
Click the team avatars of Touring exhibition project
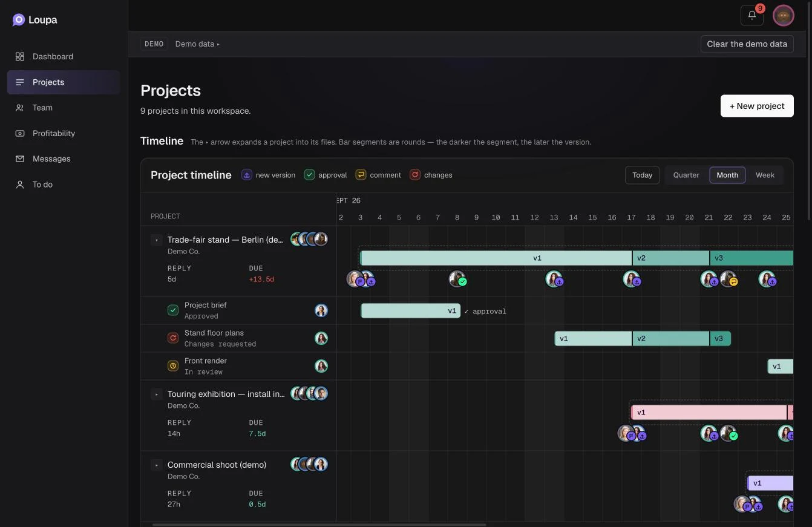click(x=309, y=394)
